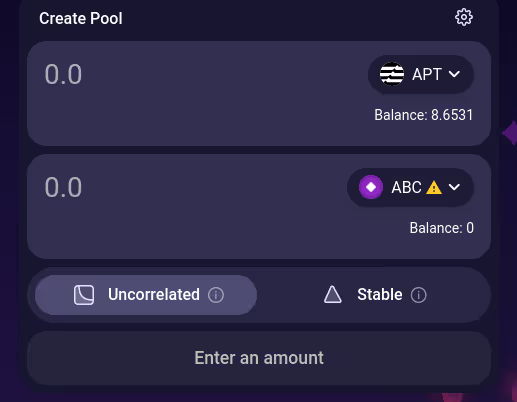
Task: Click the Enter an amount button
Action: click(x=259, y=358)
